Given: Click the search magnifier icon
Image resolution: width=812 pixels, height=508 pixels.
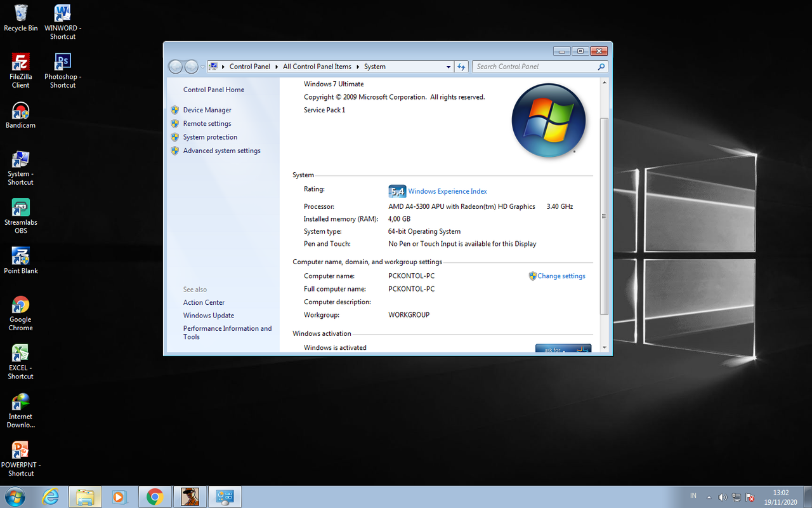Looking at the screenshot, I should (x=601, y=66).
